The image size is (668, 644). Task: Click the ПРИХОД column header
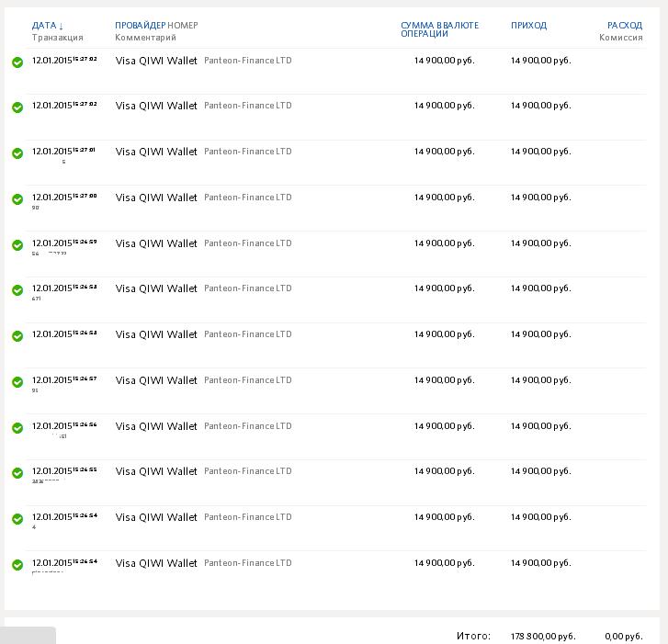528,26
